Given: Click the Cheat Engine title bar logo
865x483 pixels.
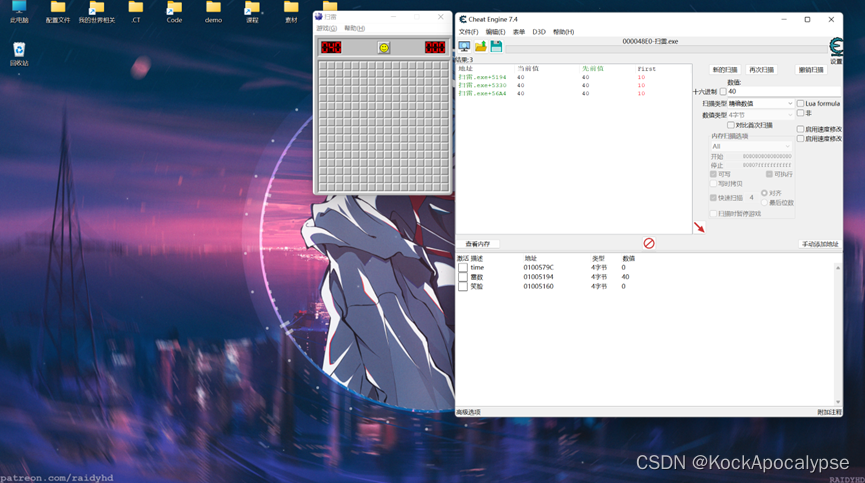Looking at the screenshot, I should point(463,19).
